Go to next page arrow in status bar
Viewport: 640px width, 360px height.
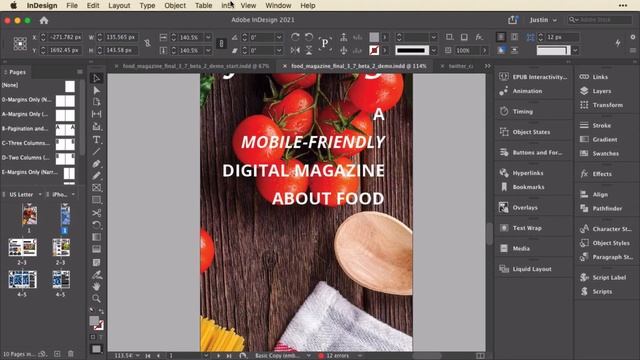pyautogui.click(x=219, y=356)
